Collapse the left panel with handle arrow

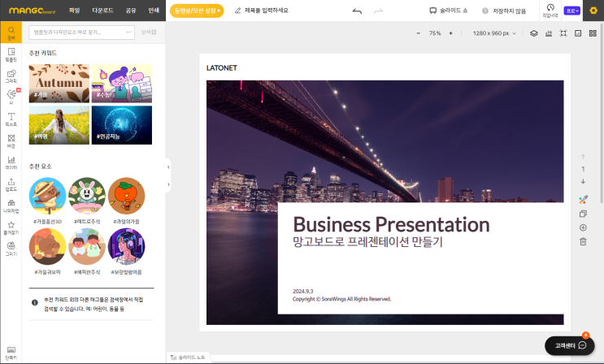pos(169,166)
